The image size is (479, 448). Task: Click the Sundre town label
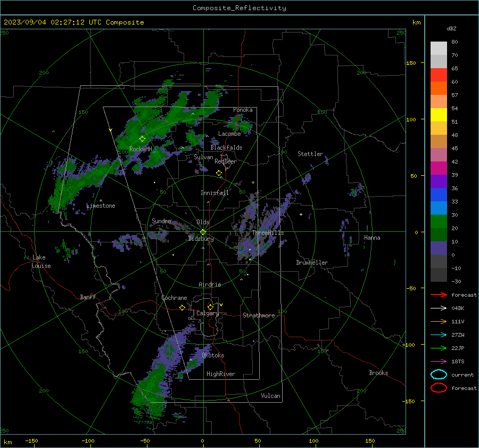[x=162, y=221]
